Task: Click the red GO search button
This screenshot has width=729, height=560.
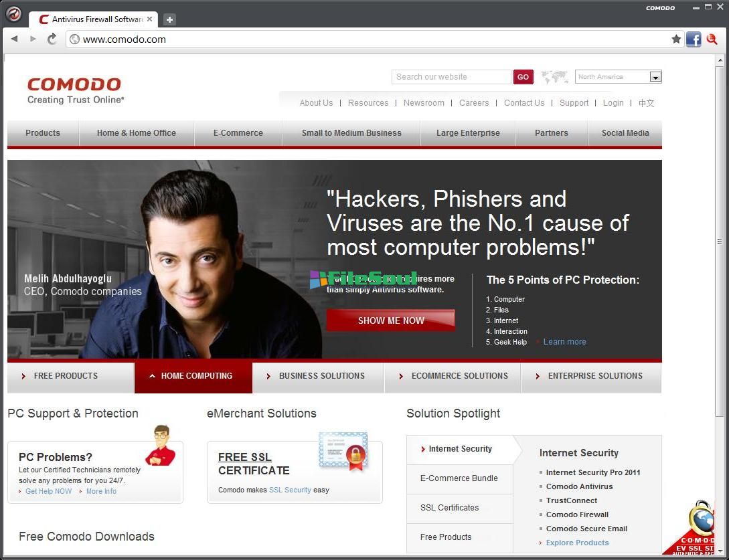Action: (523, 77)
